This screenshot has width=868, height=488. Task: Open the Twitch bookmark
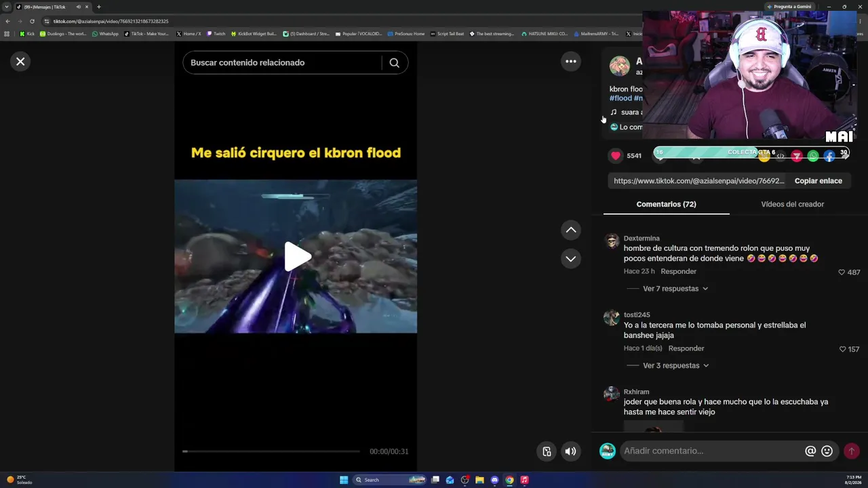pyautogui.click(x=216, y=34)
